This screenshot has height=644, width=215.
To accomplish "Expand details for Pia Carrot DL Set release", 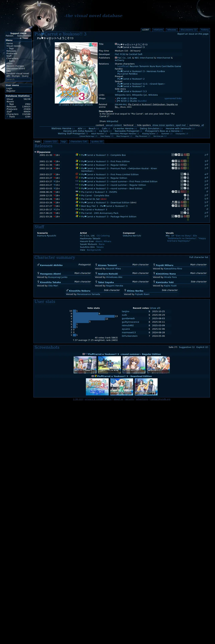I will click(x=80, y=199).
